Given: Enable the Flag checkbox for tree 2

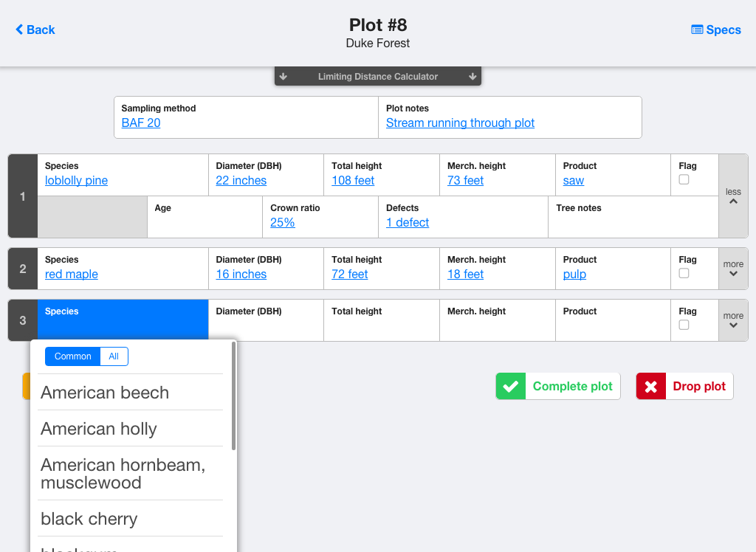Looking at the screenshot, I should click(684, 273).
